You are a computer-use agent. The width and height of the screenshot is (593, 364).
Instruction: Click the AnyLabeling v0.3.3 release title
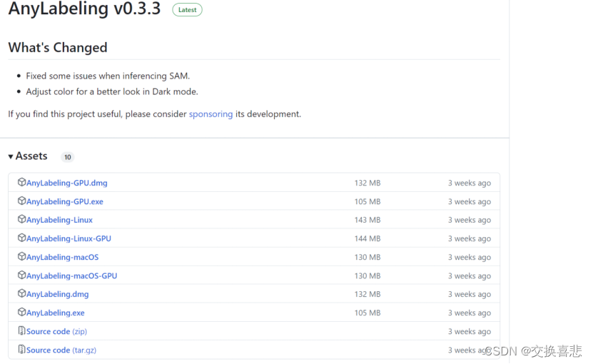[x=85, y=9]
